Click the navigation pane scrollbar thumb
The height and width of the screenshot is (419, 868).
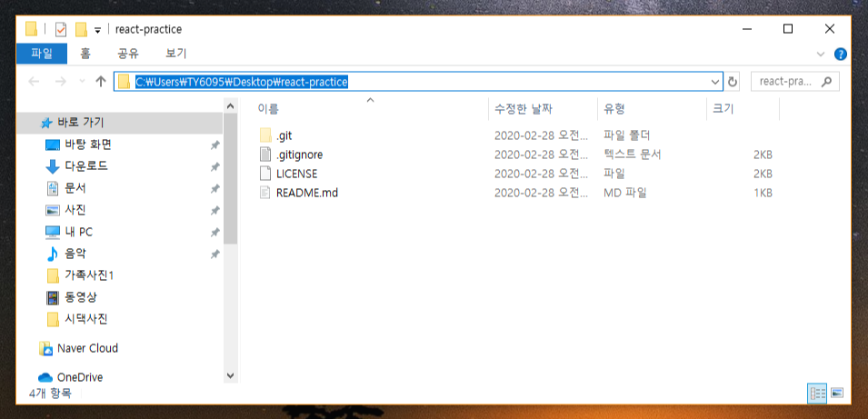click(231, 179)
